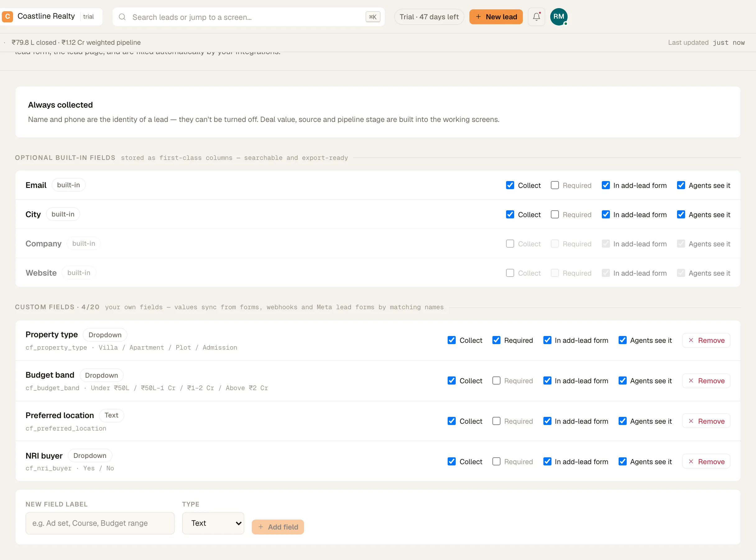This screenshot has height=560, width=756.
Task: Click the trial badge beside Coastline Realty
Action: (88, 16)
